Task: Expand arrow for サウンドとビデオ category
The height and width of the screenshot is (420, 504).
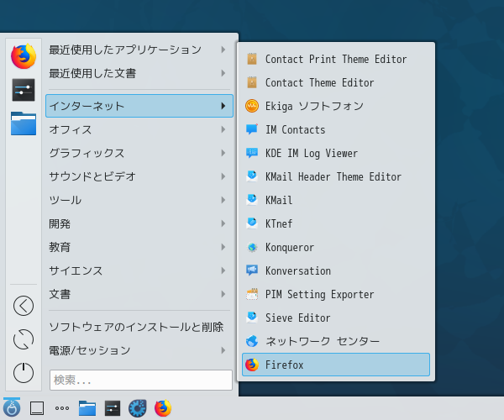Action: [x=223, y=176]
